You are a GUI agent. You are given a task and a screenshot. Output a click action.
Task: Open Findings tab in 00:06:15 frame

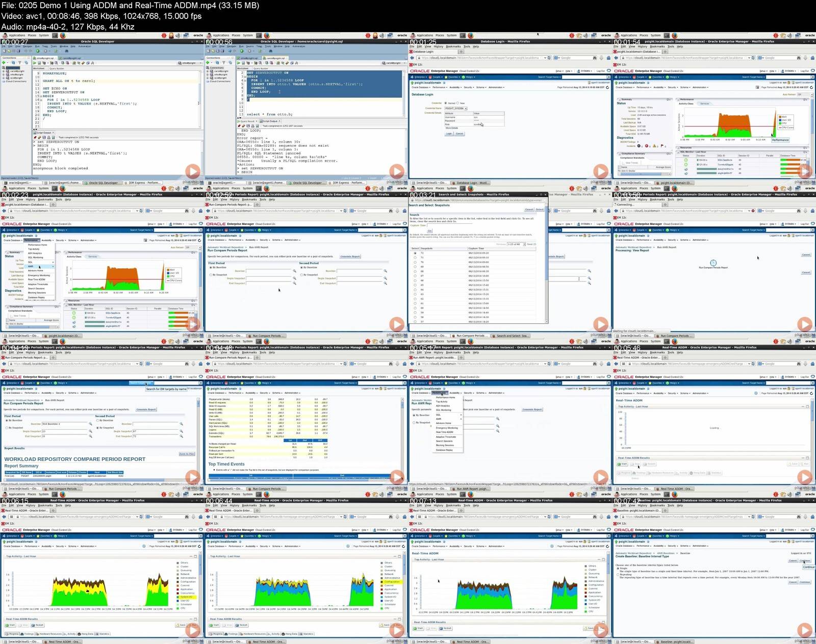click(27, 634)
